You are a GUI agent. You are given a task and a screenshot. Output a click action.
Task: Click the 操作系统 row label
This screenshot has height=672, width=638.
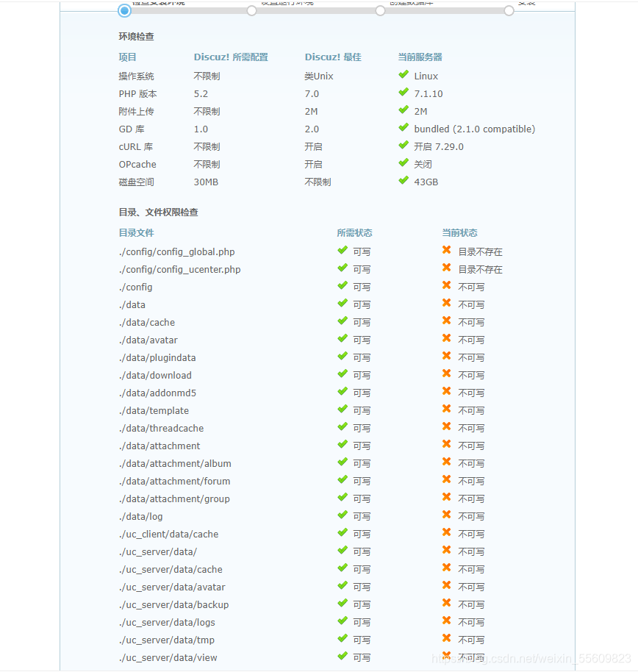(136, 76)
